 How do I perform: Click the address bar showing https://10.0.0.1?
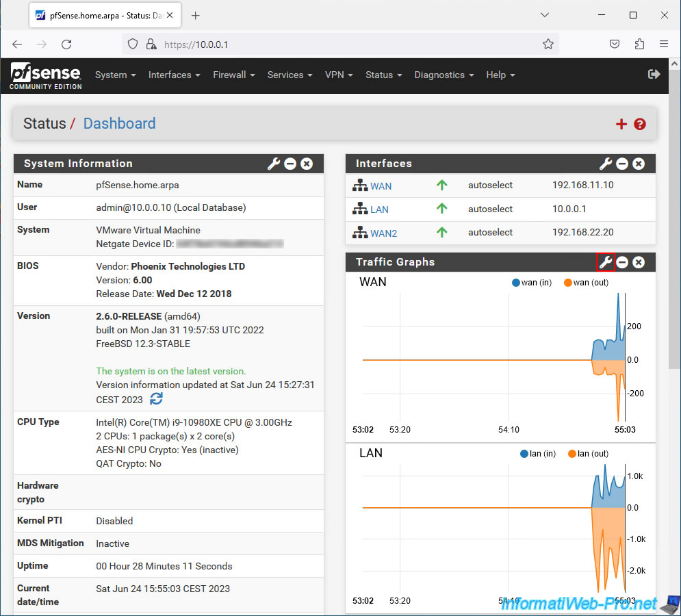[340, 44]
